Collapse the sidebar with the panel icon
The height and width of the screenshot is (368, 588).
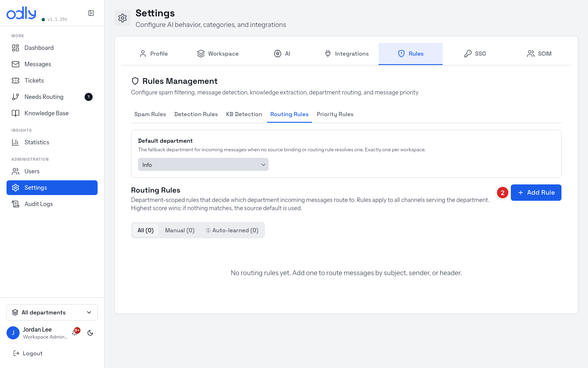pyautogui.click(x=91, y=13)
